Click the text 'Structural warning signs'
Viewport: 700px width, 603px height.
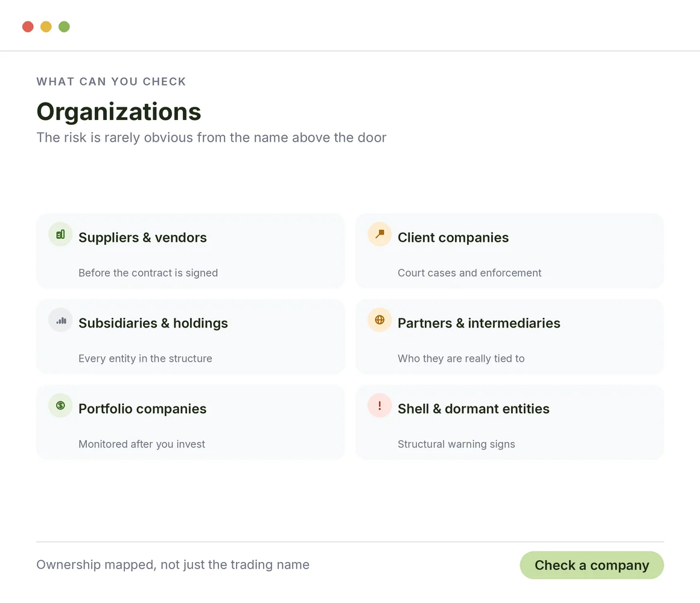[x=456, y=444]
